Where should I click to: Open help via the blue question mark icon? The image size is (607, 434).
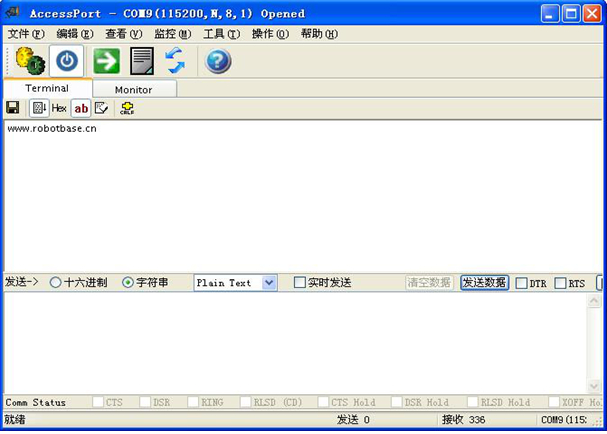(x=218, y=61)
